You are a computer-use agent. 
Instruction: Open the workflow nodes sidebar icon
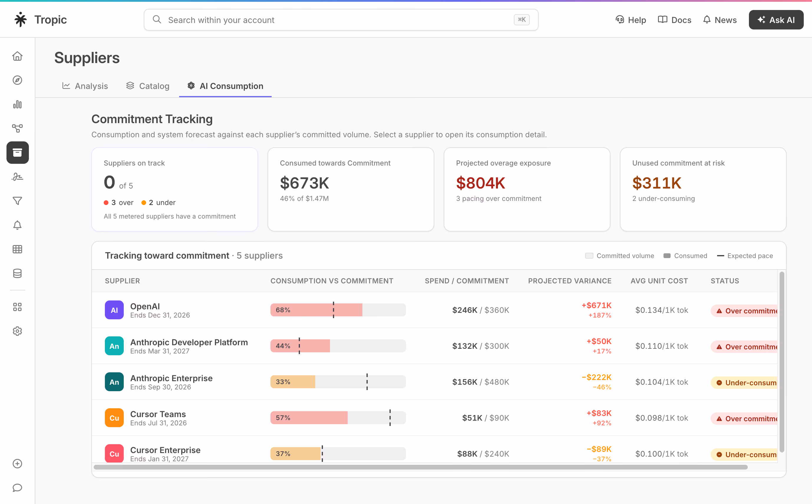pos(17,128)
